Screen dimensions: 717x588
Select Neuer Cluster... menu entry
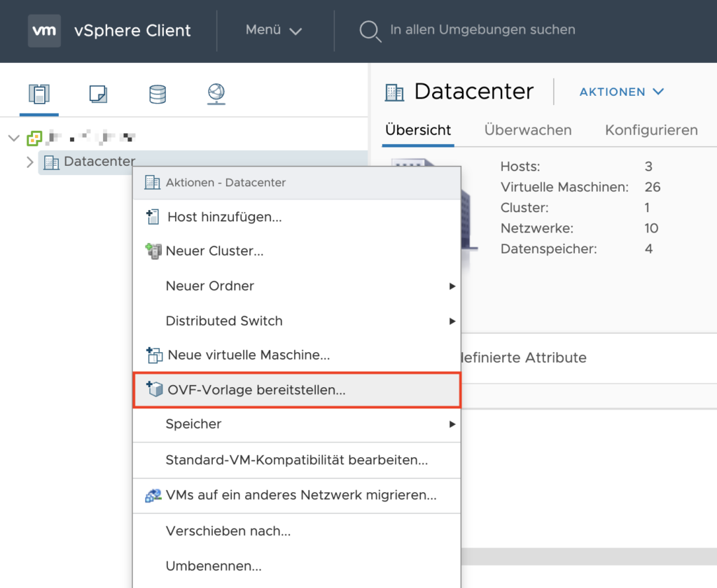click(x=297, y=251)
